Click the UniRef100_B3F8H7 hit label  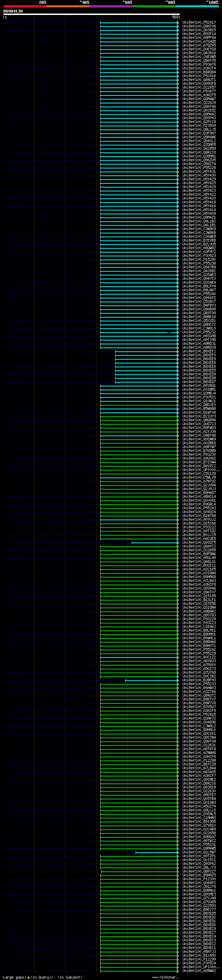point(199,133)
